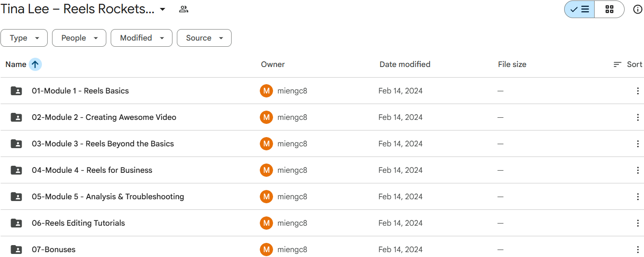Image resolution: width=644 pixels, height=257 pixels.
Task: Click the Sort button
Action: click(628, 64)
